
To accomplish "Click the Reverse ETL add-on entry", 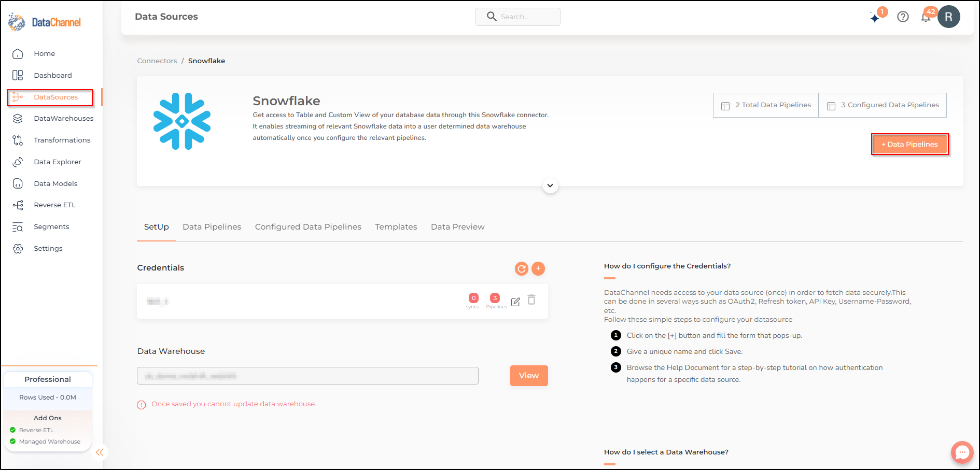I will coord(32,430).
